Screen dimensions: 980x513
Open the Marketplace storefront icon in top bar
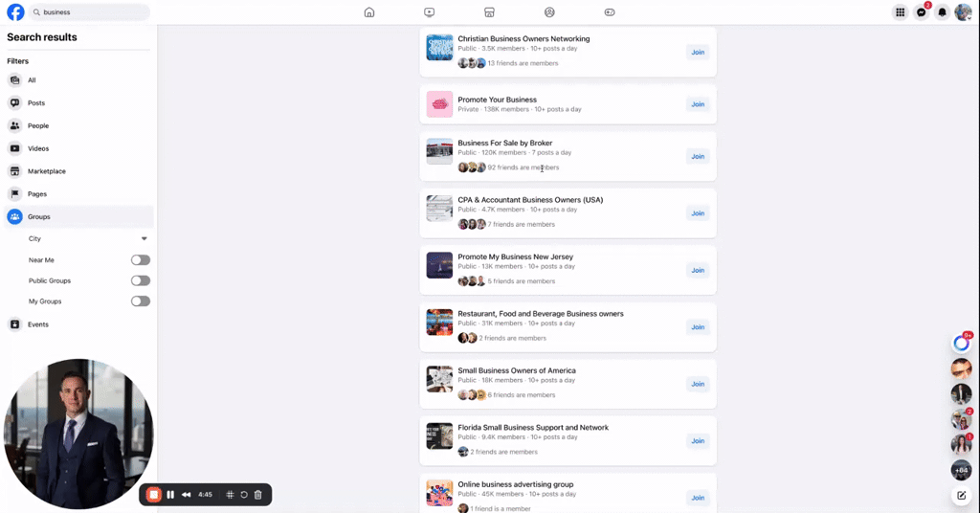[x=489, y=11]
